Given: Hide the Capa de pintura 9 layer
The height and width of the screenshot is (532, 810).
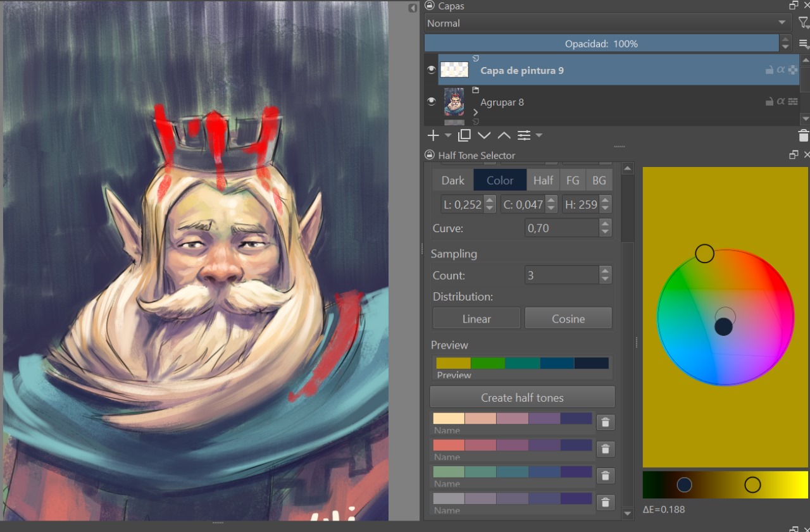Looking at the screenshot, I should pyautogui.click(x=432, y=70).
